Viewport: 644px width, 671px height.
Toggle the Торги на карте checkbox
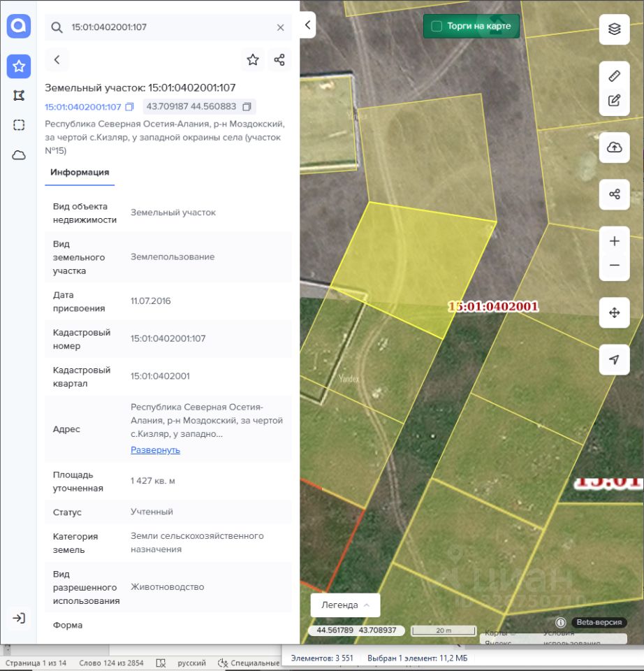click(x=437, y=26)
